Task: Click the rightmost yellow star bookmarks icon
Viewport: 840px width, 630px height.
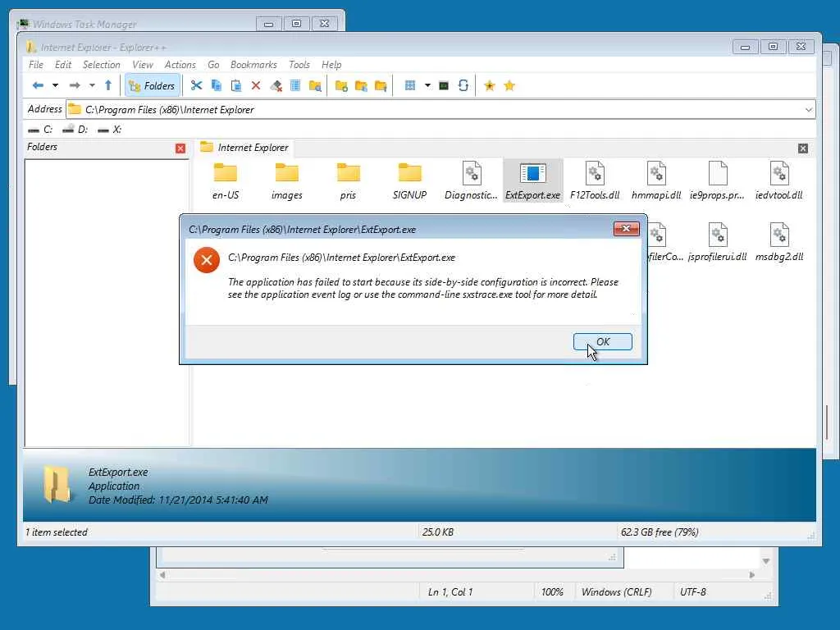Action: tap(509, 85)
